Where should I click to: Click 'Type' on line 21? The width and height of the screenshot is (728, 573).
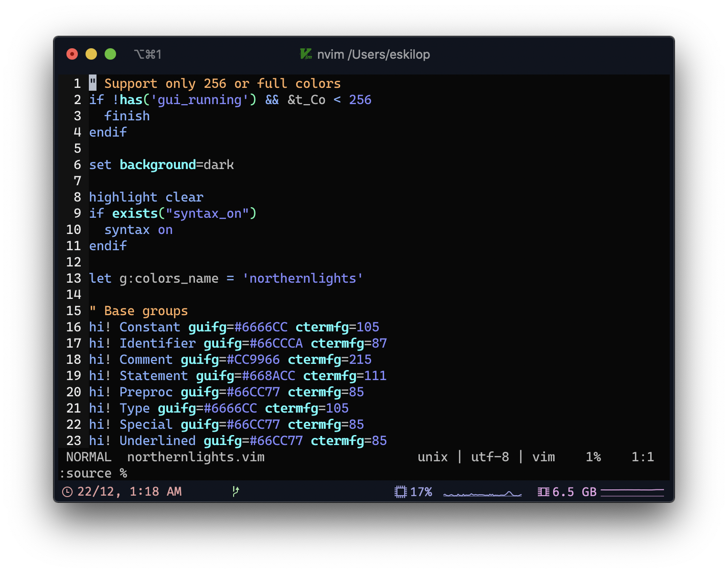tap(135, 408)
